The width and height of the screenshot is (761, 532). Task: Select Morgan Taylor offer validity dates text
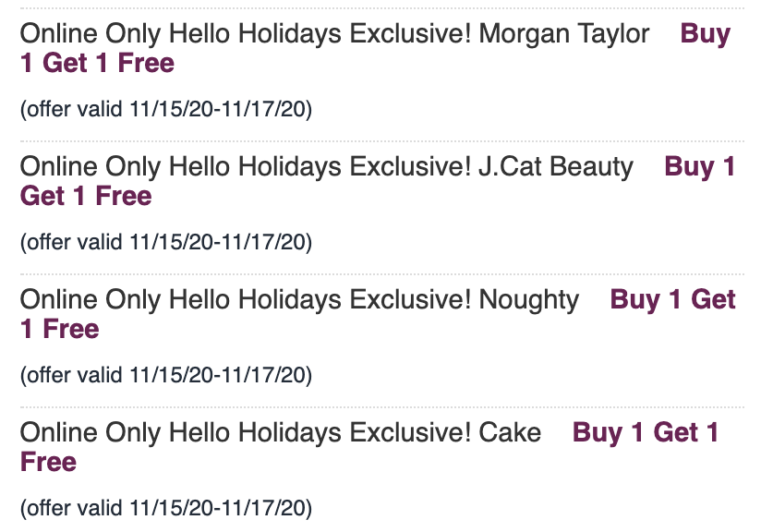(x=166, y=109)
